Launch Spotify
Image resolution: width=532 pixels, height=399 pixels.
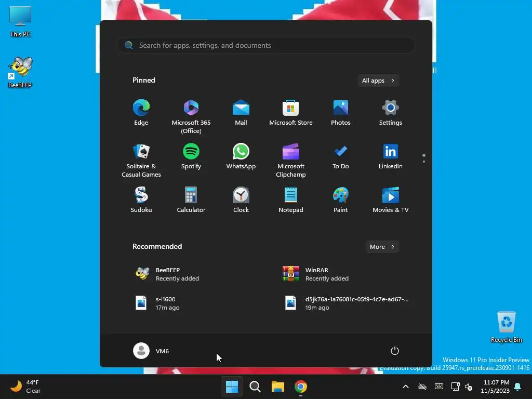tap(191, 157)
